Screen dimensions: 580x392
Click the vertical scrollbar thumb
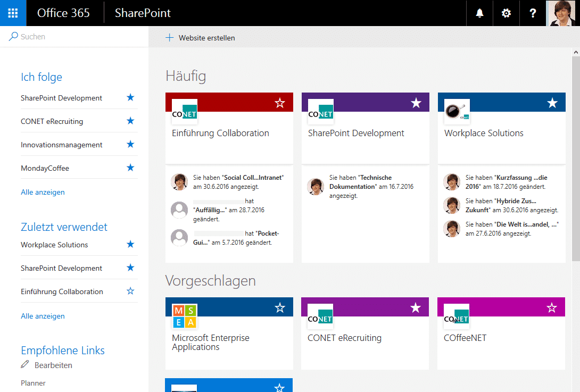[x=576, y=159]
